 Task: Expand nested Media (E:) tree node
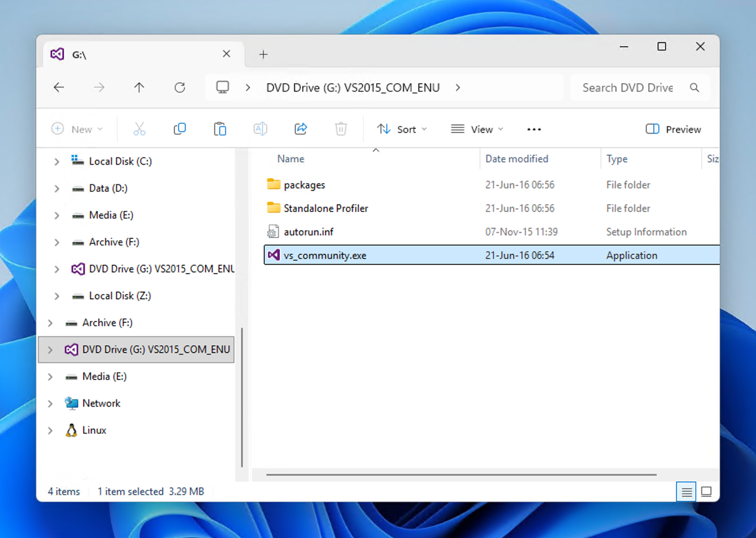pos(57,216)
